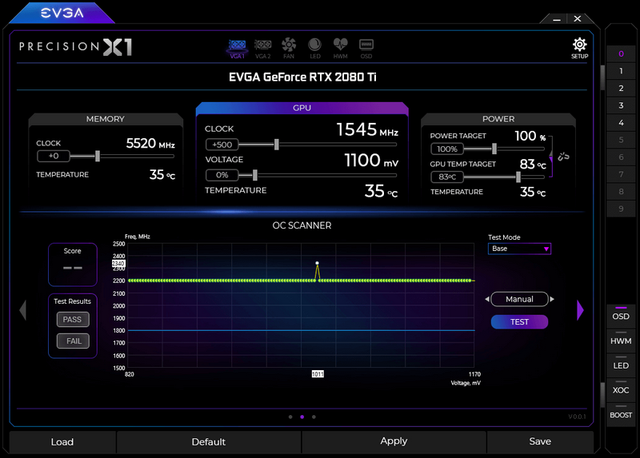This screenshot has height=458, width=640.
Task: Click the GPU clock +500 offset field
Action: click(222, 145)
